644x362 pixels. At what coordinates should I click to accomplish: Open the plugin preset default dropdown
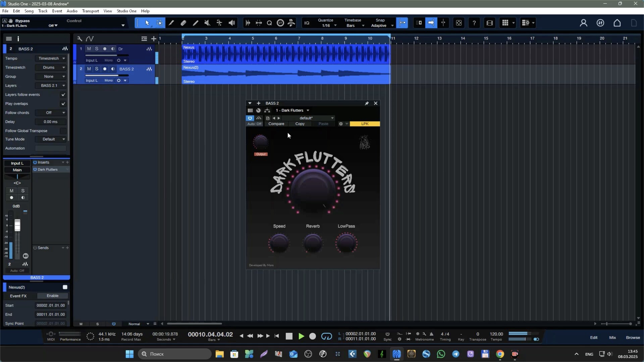pyautogui.click(x=309, y=118)
